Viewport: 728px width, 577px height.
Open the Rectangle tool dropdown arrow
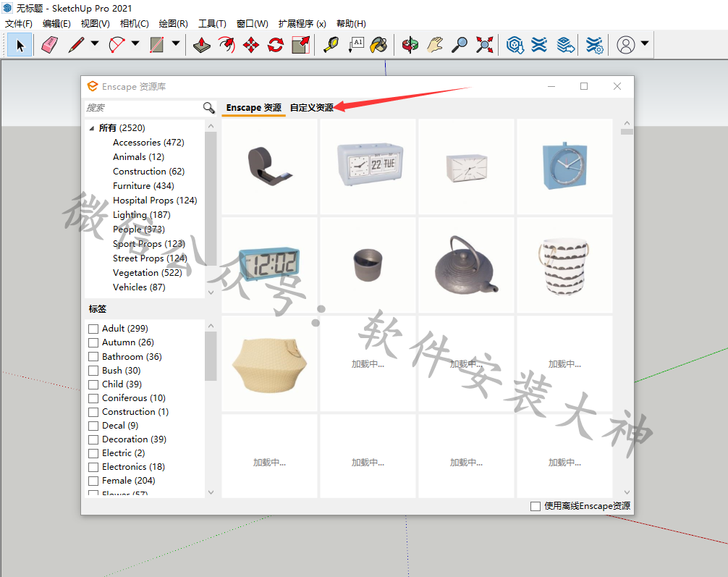tap(176, 43)
